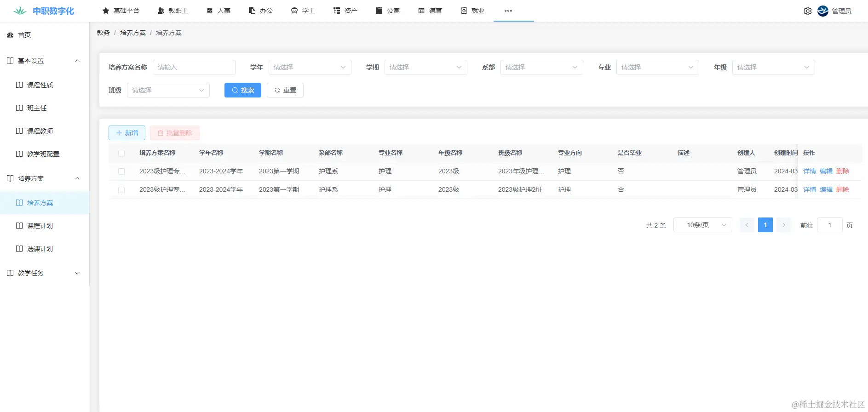The image size is (868, 412).
Task: Click 编辑 for the 2023年级护理 row
Action: [x=826, y=171]
